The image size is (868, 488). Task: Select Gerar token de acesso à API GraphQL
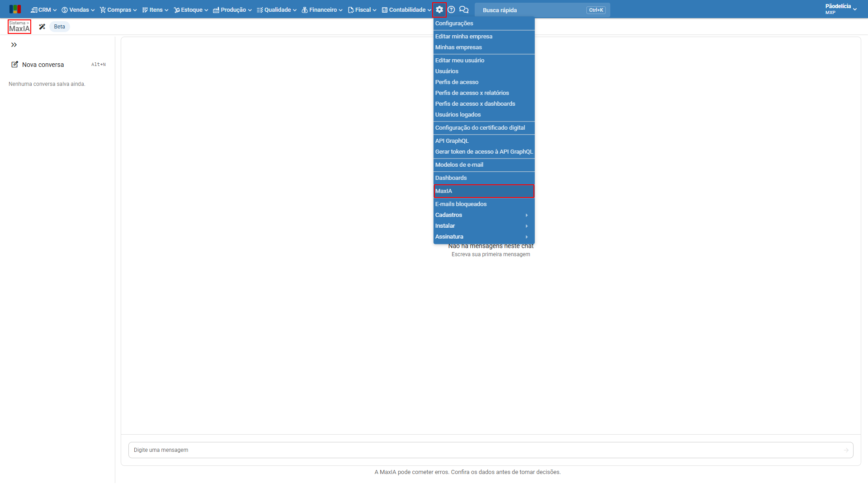pyautogui.click(x=484, y=152)
